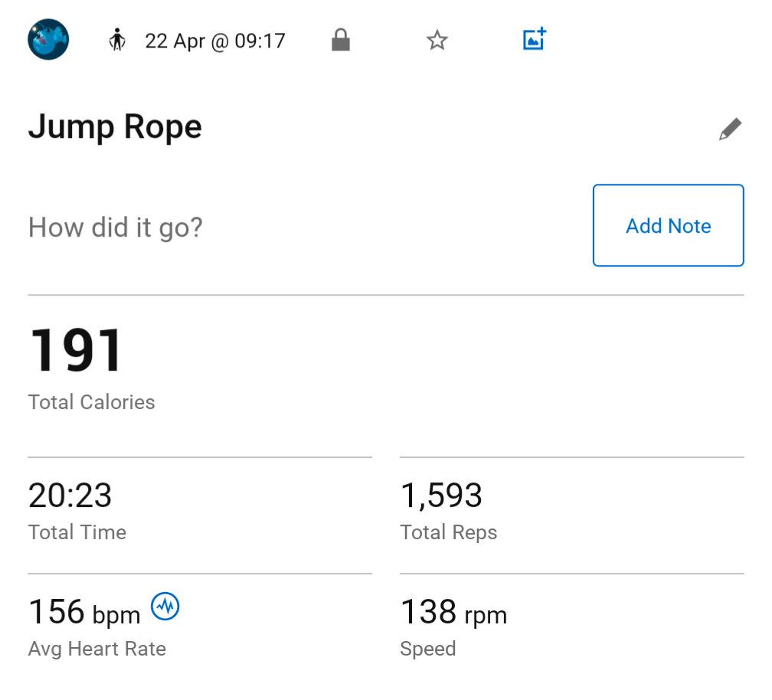Click the Avg Heart Rate label
This screenshot has height=700, width=772.
[x=97, y=649]
